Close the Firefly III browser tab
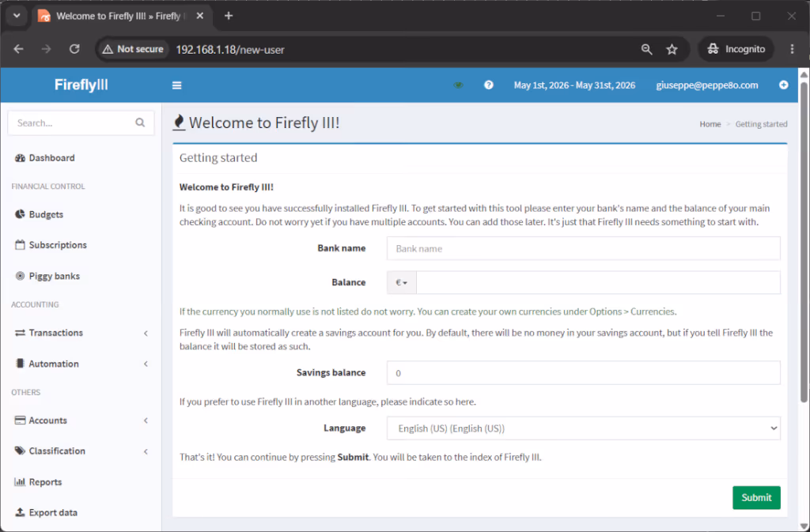The image size is (810, 532). click(x=200, y=16)
